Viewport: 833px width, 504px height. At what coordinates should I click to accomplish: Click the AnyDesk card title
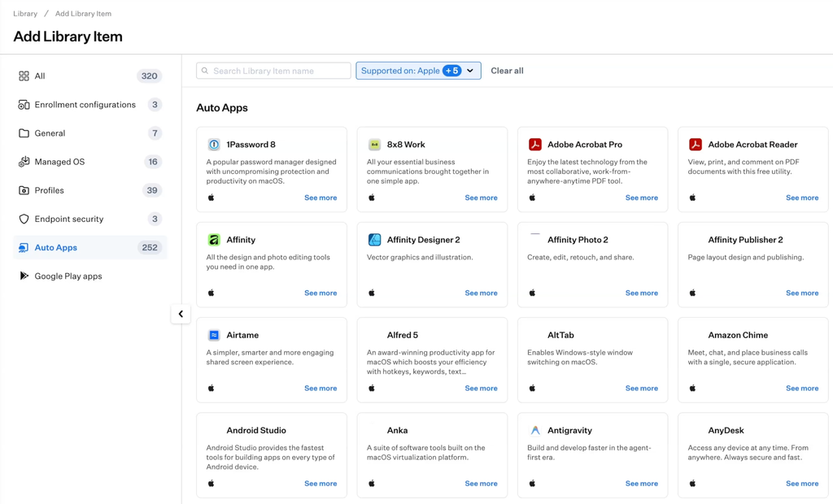click(x=726, y=430)
